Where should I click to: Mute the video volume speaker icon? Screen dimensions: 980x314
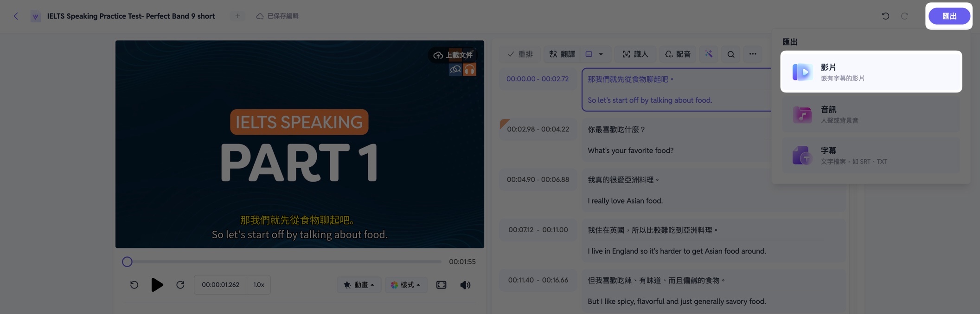(x=465, y=285)
